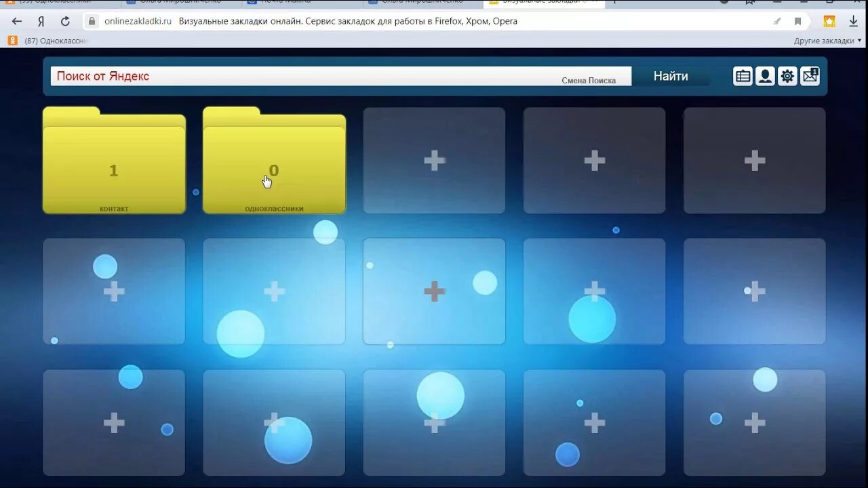Add bookmark via plus in bottom row second tile
The height and width of the screenshot is (488, 868).
point(274,423)
